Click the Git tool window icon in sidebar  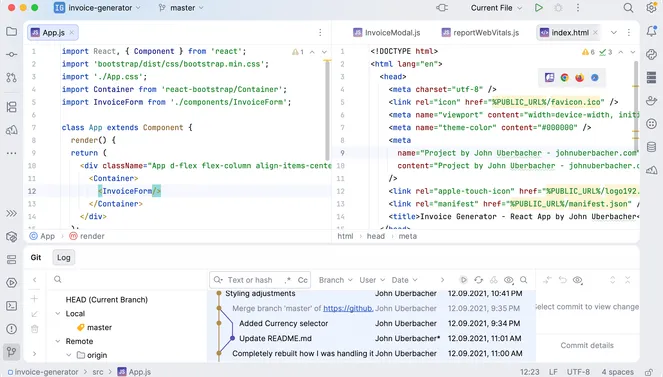pos(11,352)
